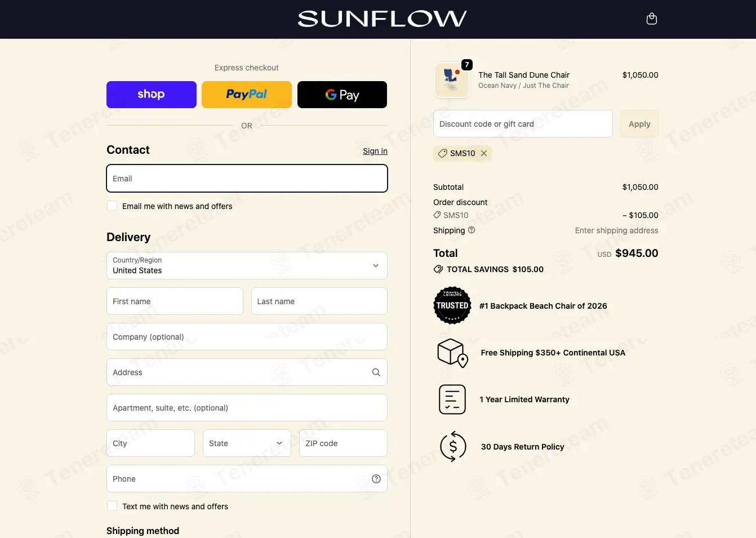Click The Tall Sand Dune Chair product name

(524, 75)
